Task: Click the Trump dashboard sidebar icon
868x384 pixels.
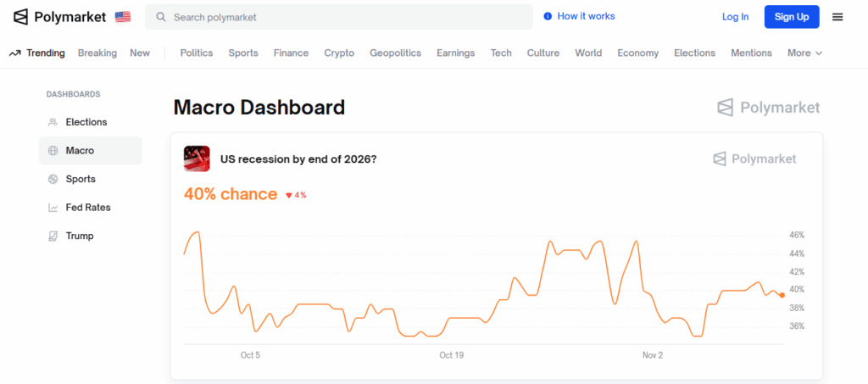Action: (x=53, y=236)
